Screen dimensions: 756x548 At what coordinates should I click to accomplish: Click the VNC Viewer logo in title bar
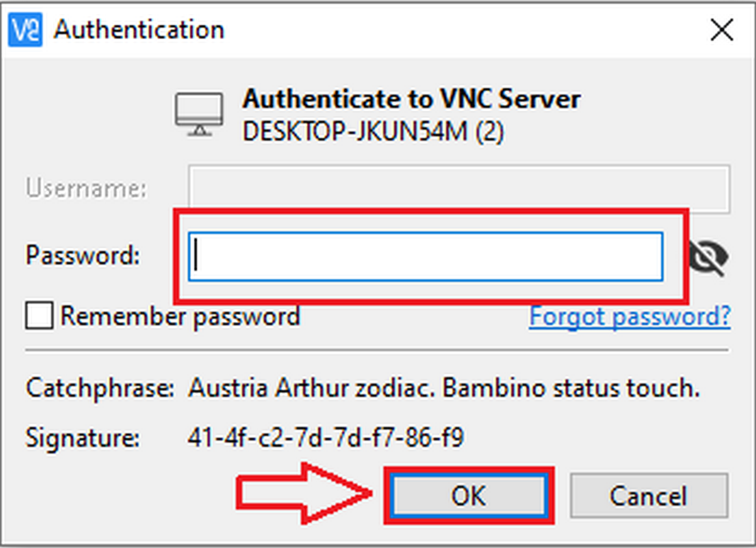[x=26, y=30]
